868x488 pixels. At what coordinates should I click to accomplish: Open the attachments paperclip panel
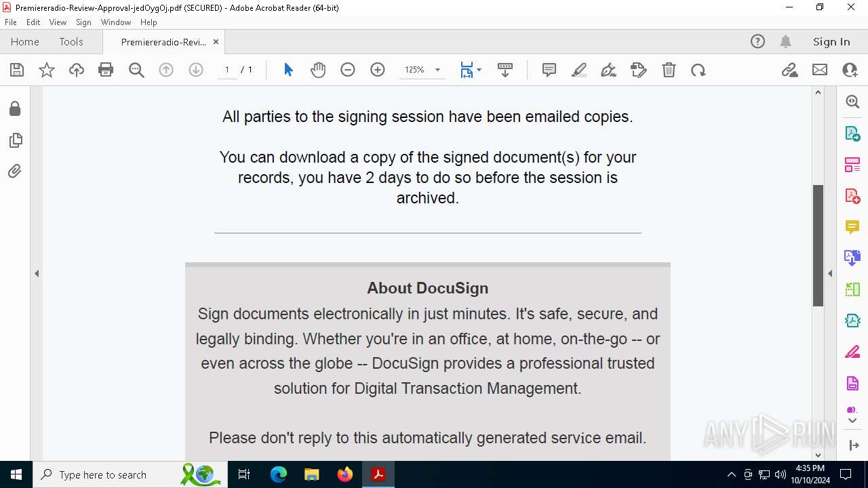pyautogui.click(x=15, y=171)
